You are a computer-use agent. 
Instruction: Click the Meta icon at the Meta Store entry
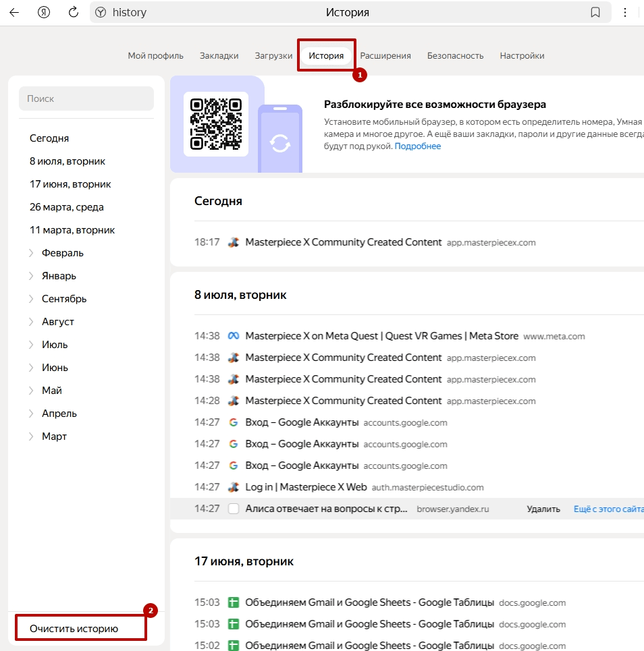(x=234, y=336)
